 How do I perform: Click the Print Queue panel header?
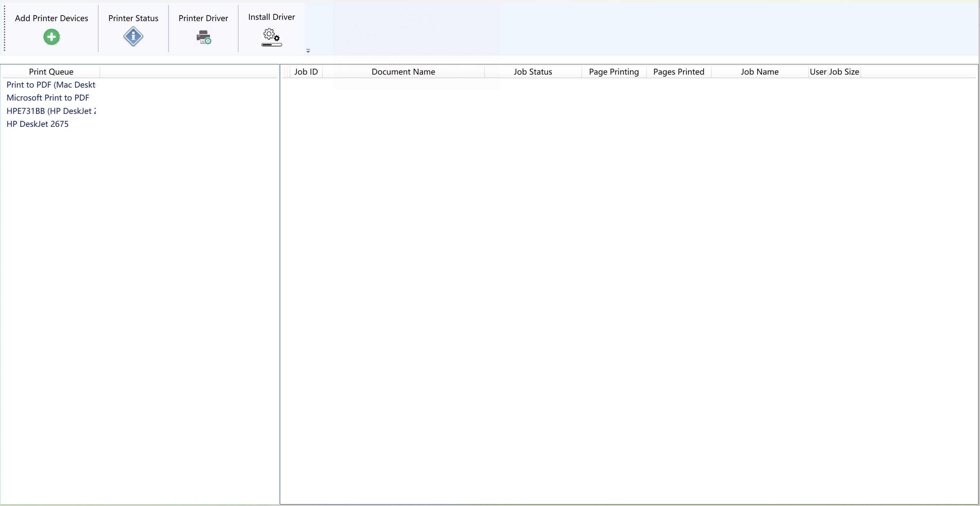[51, 72]
